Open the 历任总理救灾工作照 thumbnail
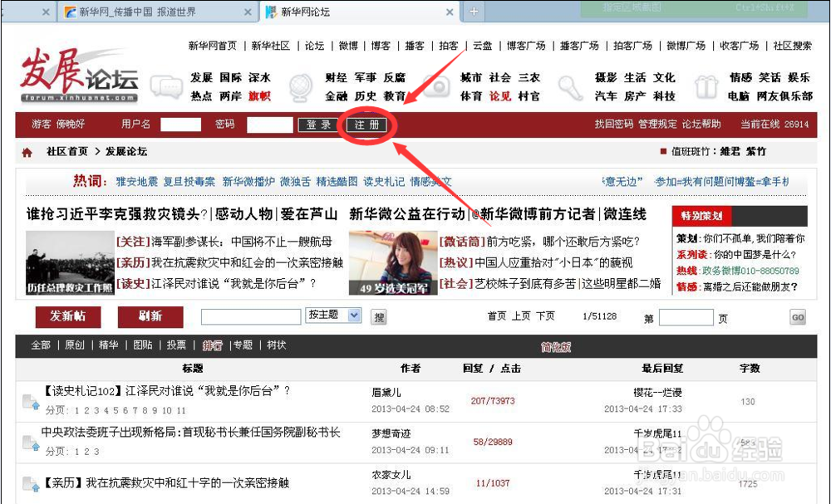Viewport: 831px width, 504px height. click(x=70, y=263)
